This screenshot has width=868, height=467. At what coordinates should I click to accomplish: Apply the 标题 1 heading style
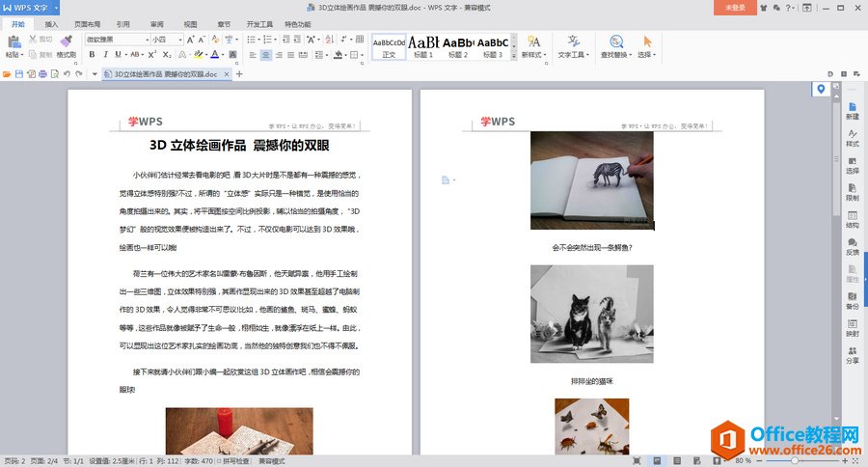pyautogui.click(x=425, y=46)
